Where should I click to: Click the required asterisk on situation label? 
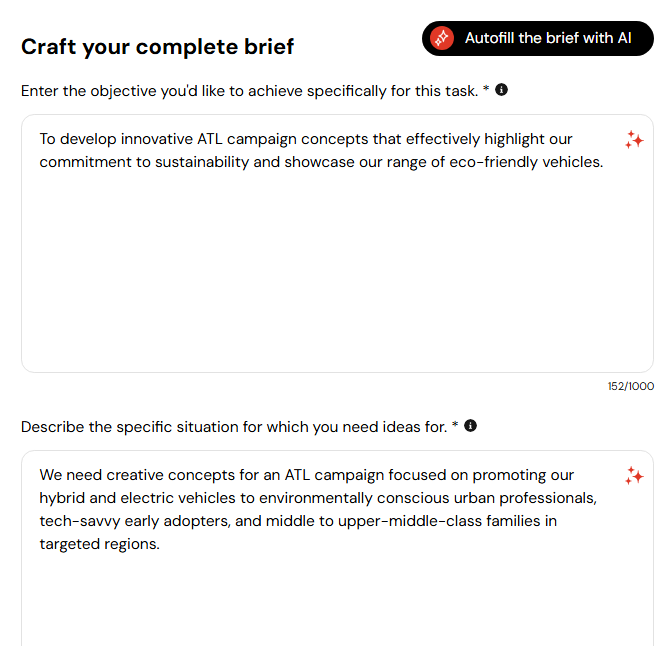(455, 424)
